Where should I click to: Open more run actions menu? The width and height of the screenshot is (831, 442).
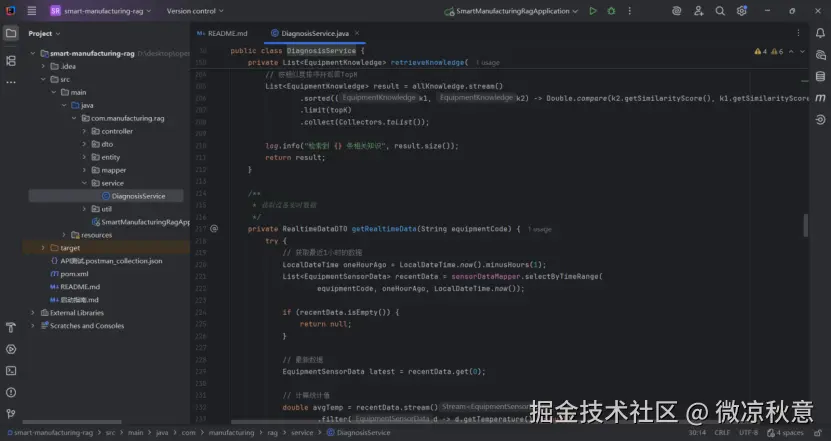click(629, 11)
